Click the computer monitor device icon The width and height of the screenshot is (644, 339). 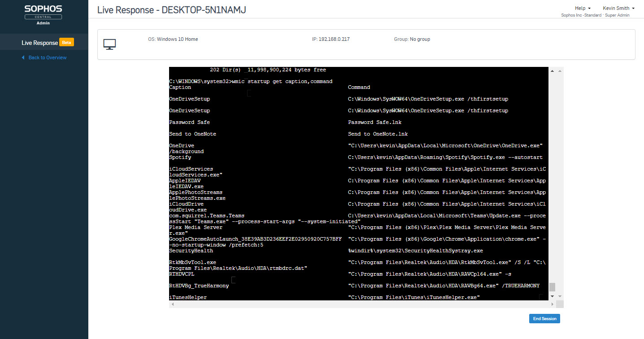pos(109,44)
